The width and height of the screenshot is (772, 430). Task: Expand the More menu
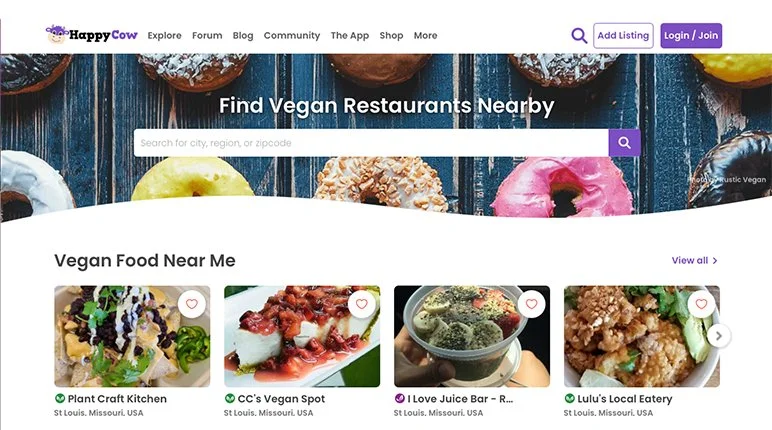click(x=425, y=35)
